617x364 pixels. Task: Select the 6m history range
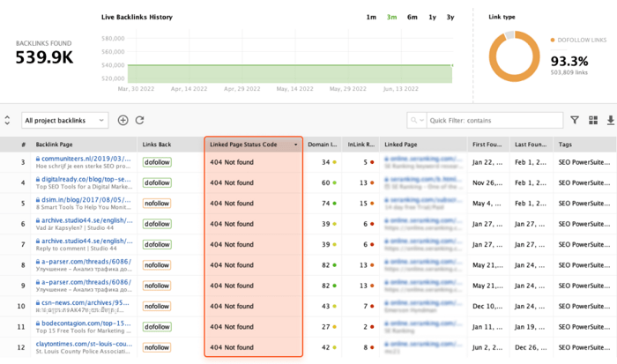tap(413, 18)
